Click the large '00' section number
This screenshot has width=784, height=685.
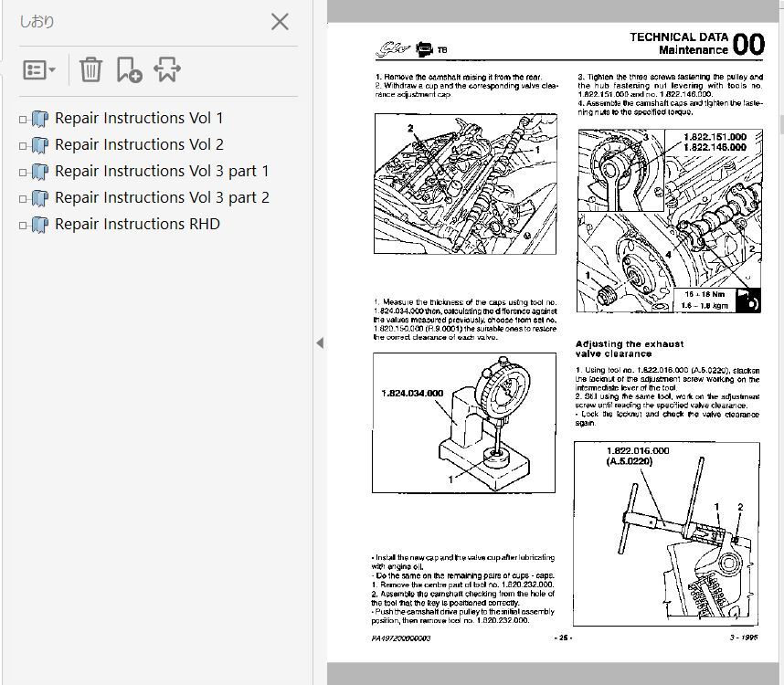pyautogui.click(x=748, y=44)
